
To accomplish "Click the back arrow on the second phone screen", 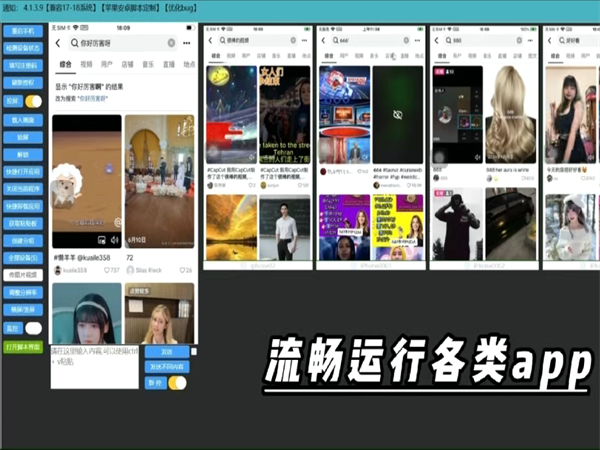I will pos(209,41).
